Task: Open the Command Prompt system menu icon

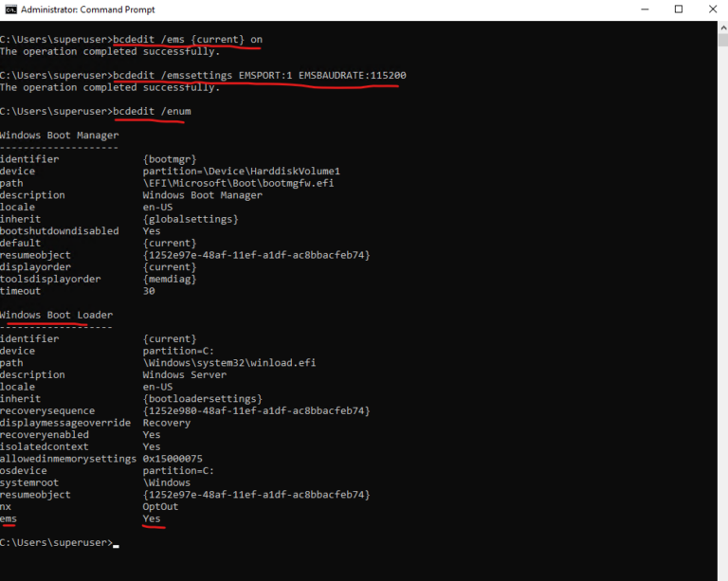Action: pyautogui.click(x=10, y=9)
